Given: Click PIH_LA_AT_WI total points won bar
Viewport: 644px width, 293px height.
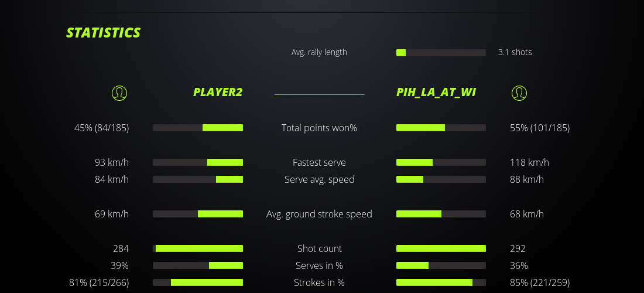Looking at the screenshot, I should [441, 128].
